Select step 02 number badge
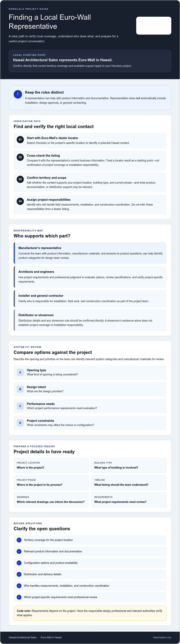This screenshot has width=180, height=644. (x=20, y=157)
